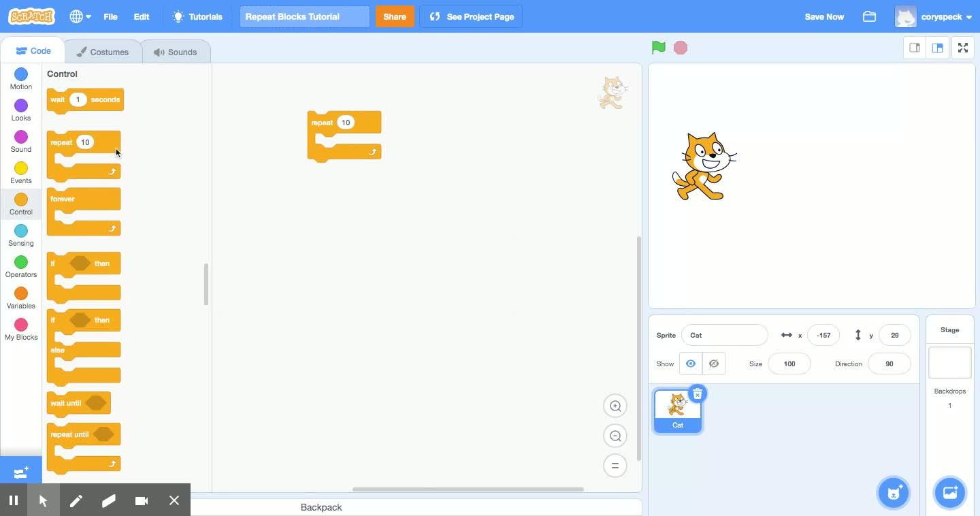Edit the wait block seconds value

click(78, 99)
